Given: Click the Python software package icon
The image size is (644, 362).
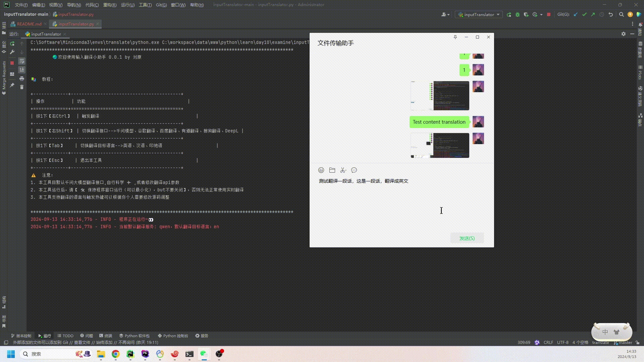Looking at the screenshot, I should (x=136, y=336).
